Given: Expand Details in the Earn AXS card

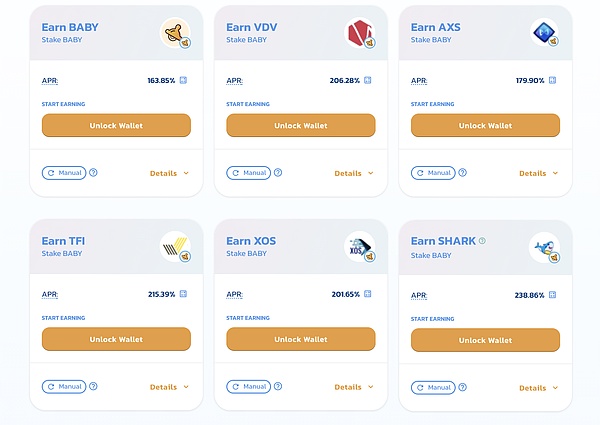Looking at the screenshot, I should pos(538,173).
